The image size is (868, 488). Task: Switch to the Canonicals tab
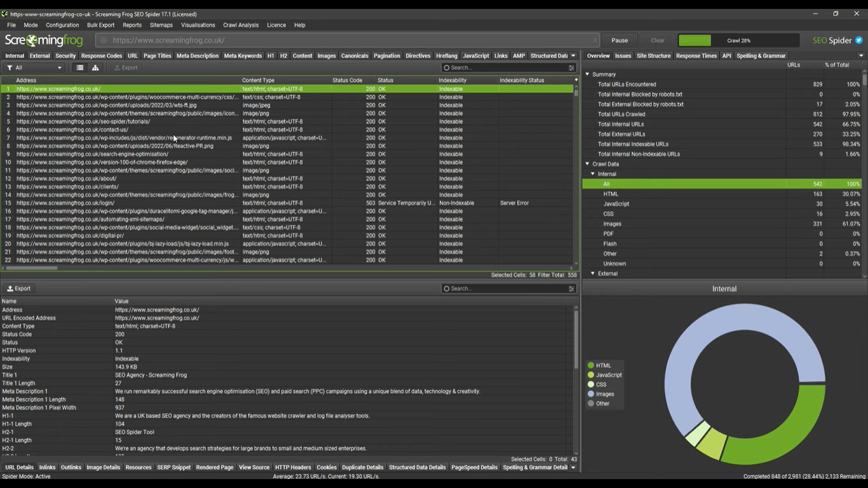click(x=355, y=56)
